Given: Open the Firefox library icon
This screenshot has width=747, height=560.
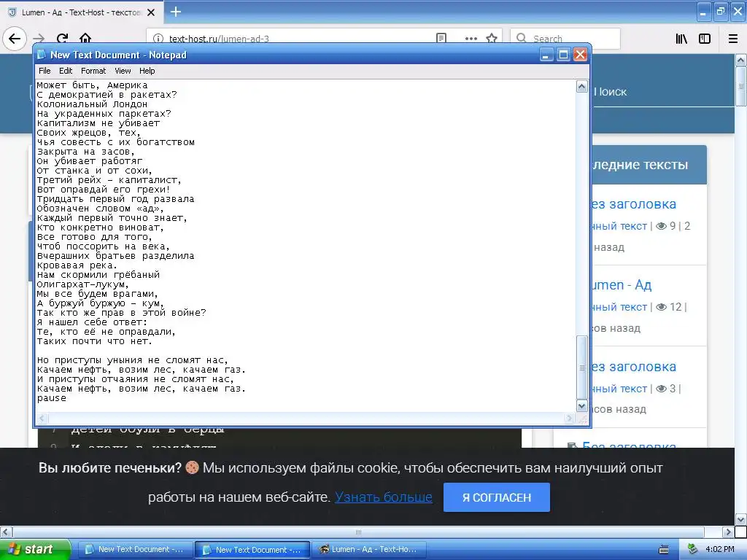Looking at the screenshot, I should coord(682,39).
